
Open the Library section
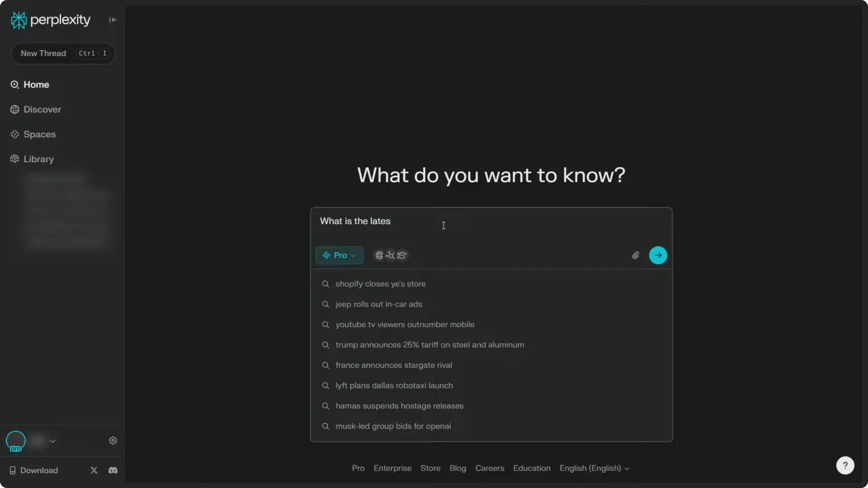pyautogui.click(x=38, y=159)
